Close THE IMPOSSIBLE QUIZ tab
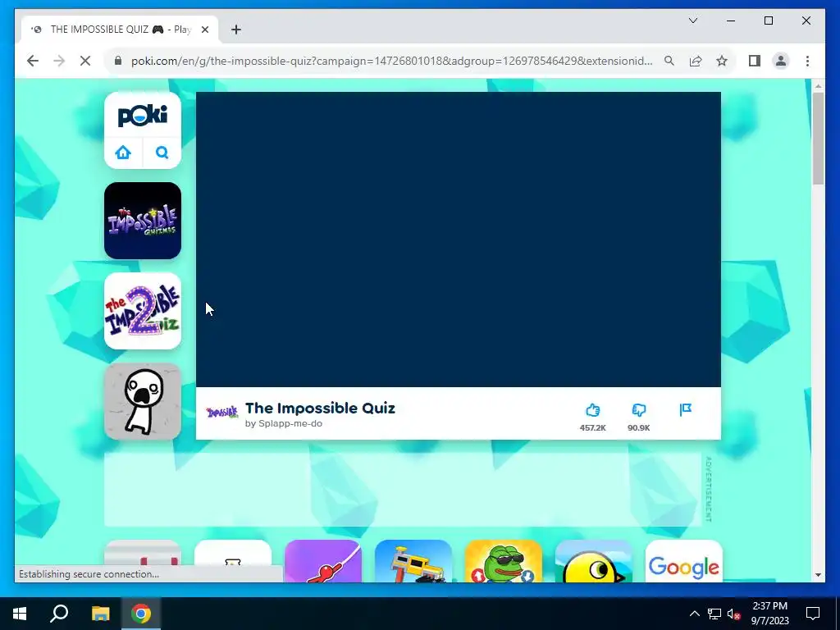The width and height of the screenshot is (840, 630). [204, 30]
